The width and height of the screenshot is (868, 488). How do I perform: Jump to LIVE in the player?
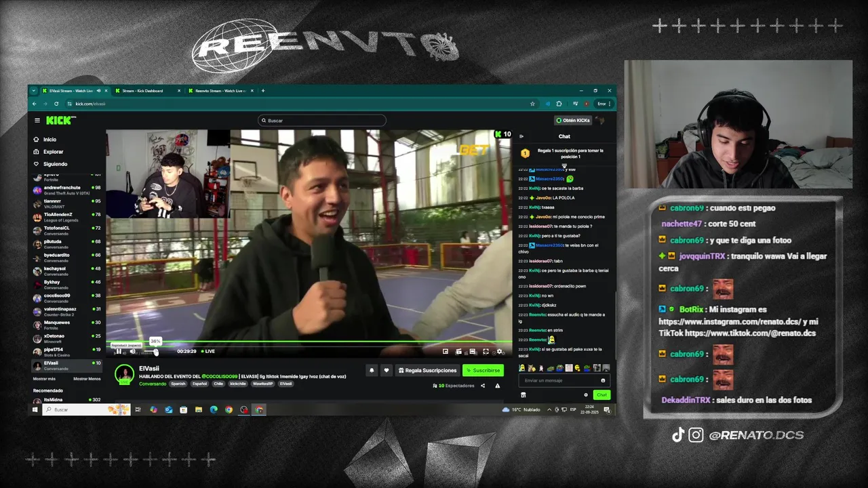pyautogui.click(x=208, y=351)
